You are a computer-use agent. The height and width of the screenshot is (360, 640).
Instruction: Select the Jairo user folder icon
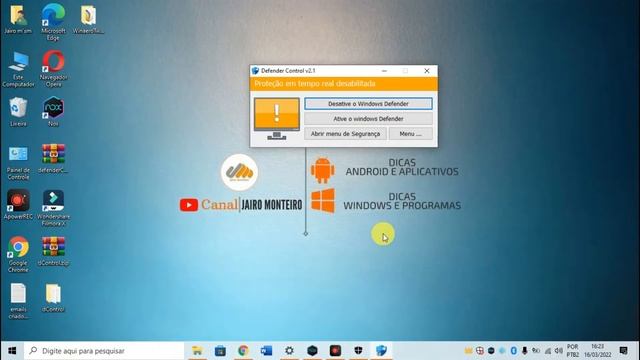[18, 19]
